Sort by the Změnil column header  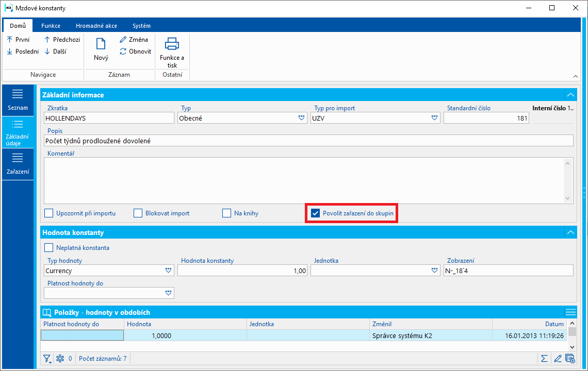point(431,324)
